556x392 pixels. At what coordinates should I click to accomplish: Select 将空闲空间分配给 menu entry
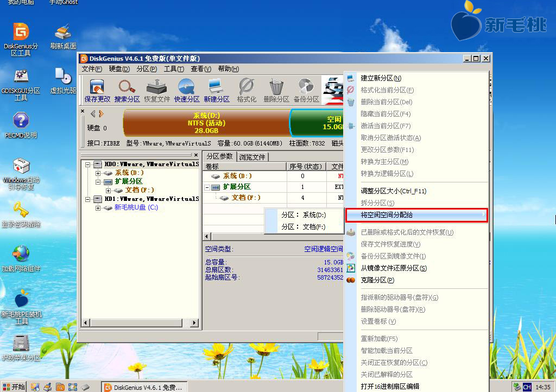tap(416, 215)
